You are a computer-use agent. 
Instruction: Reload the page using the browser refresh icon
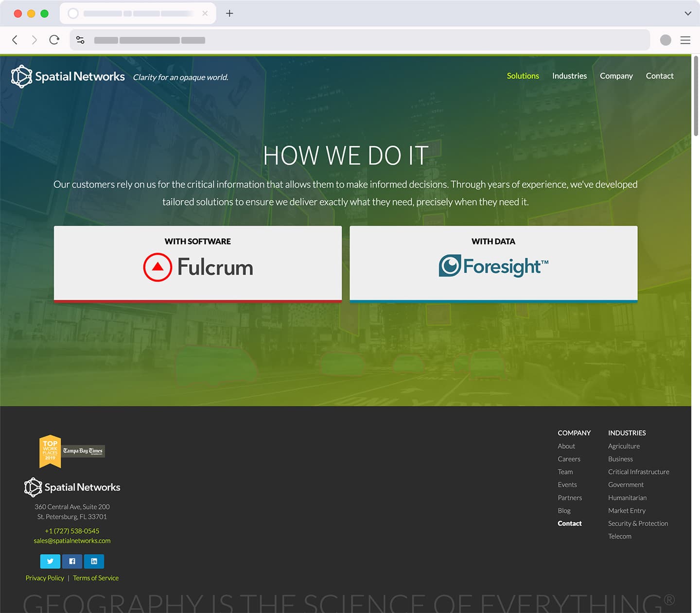coord(54,40)
